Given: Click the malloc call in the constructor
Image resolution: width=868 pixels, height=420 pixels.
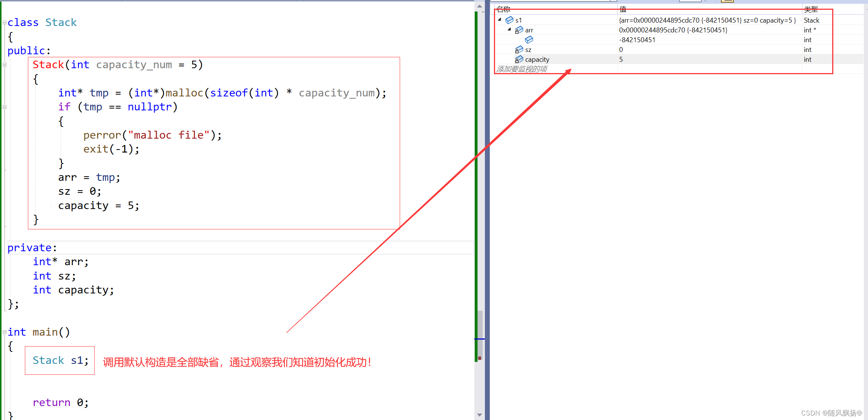Looking at the screenshot, I should [184, 93].
